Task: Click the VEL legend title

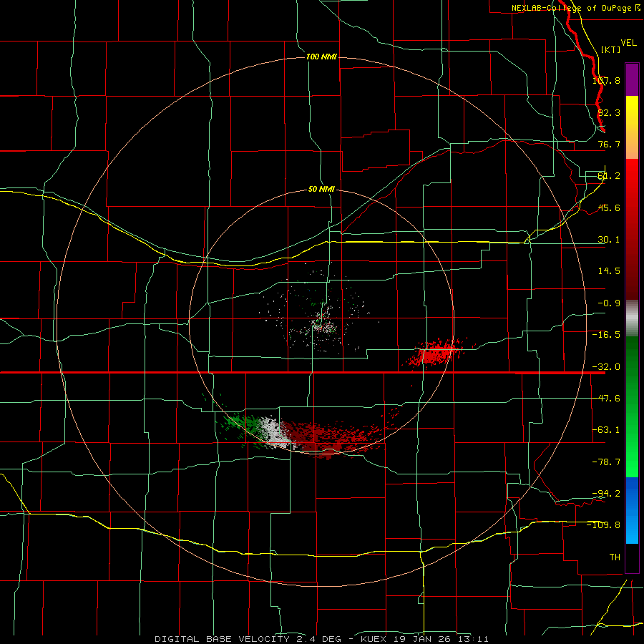Action: click(629, 43)
